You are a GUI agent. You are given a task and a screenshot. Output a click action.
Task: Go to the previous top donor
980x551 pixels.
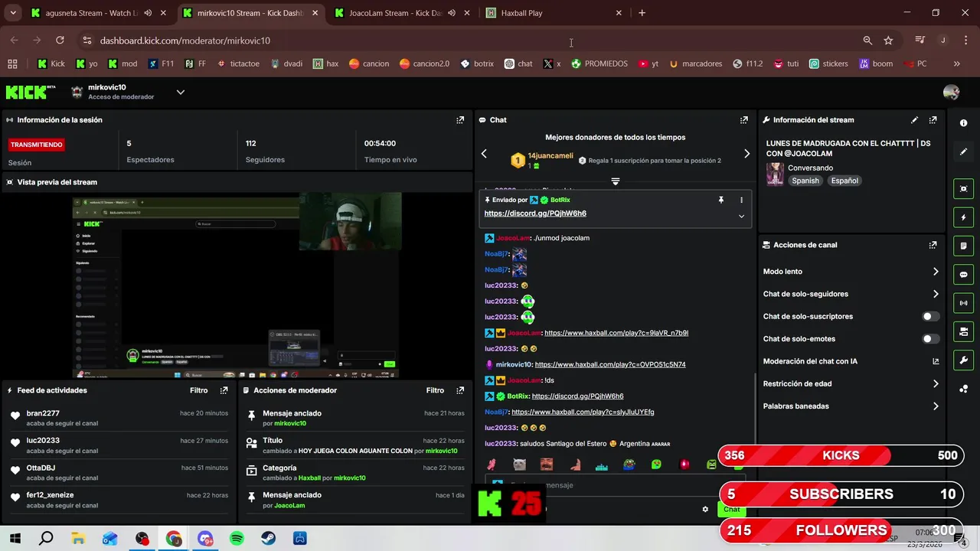click(x=484, y=154)
